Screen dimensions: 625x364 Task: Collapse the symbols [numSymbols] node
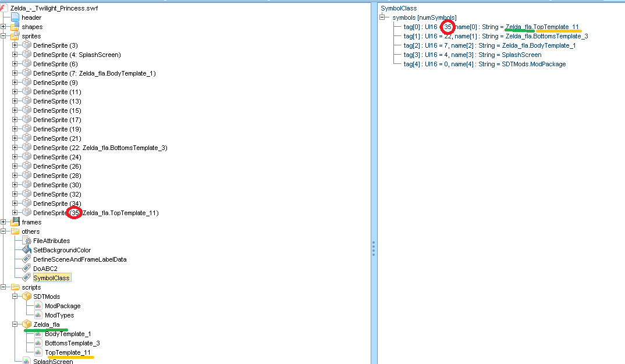pyautogui.click(x=383, y=17)
